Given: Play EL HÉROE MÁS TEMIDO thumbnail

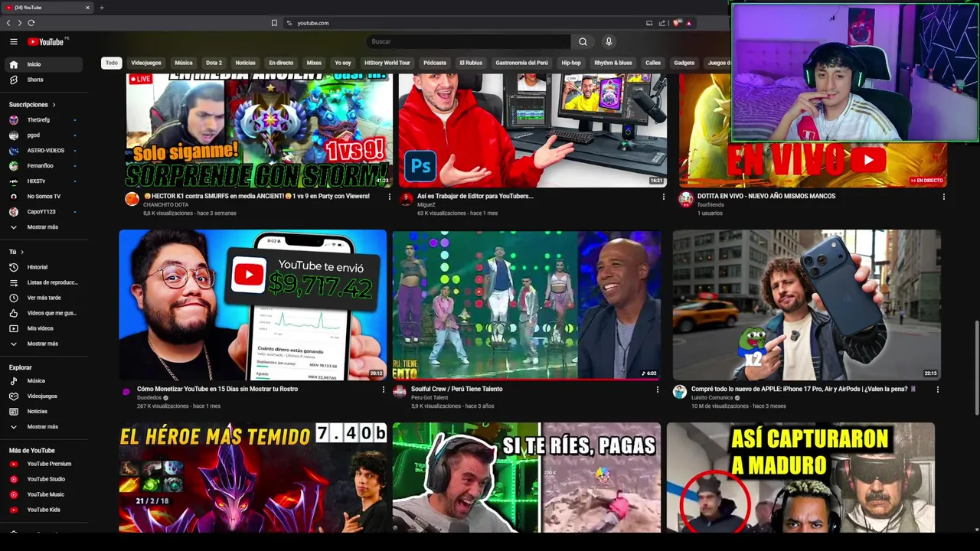Looking at the screenshot, I should pos(253,478).
